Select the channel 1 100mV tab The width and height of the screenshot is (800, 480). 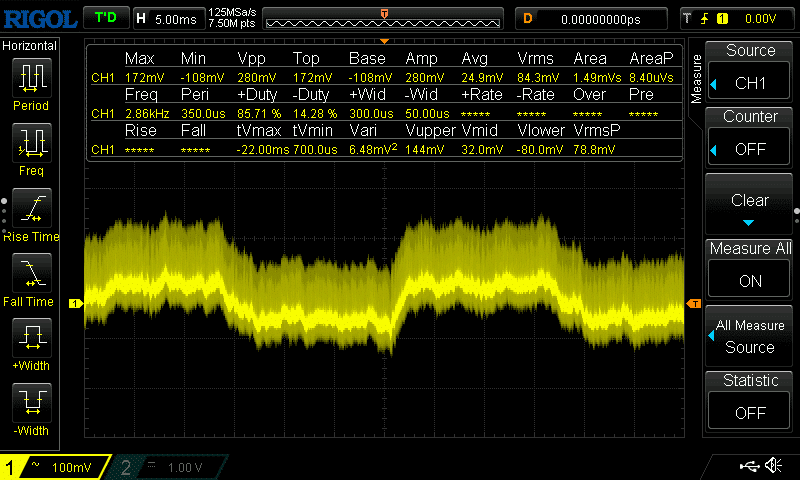[55, 467]
